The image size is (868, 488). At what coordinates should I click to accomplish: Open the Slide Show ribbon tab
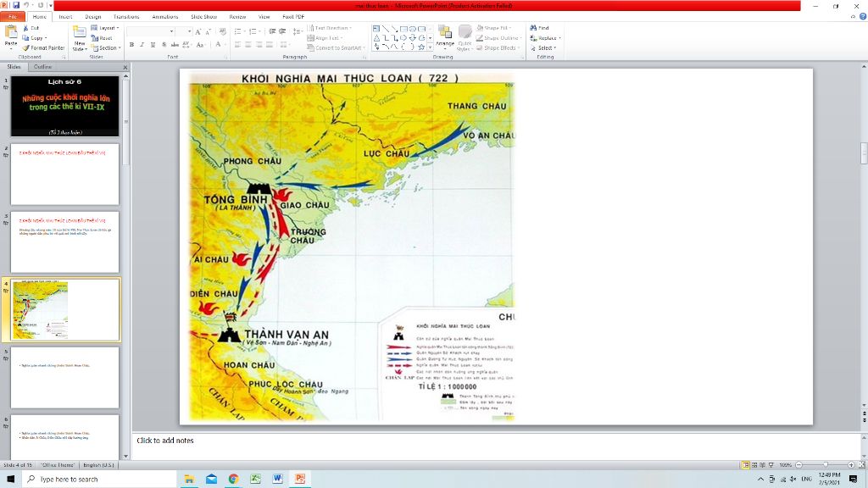pyautogui.click(x=203, y=17)
